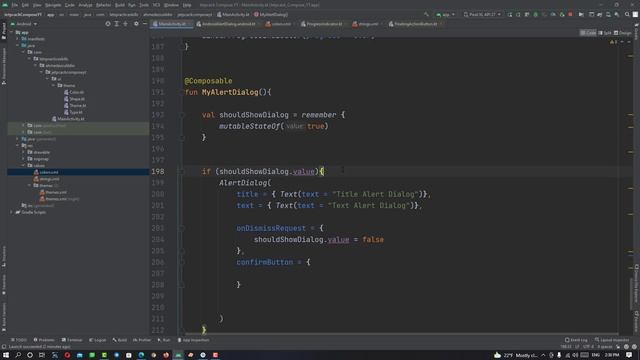640x360 pixels.
Task: Open App Inspection tool window button
Action: (x=193, y=340)
